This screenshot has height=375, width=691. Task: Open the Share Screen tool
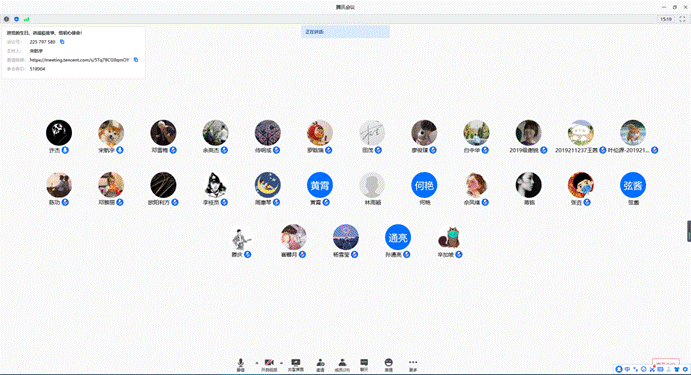(296, 365)
